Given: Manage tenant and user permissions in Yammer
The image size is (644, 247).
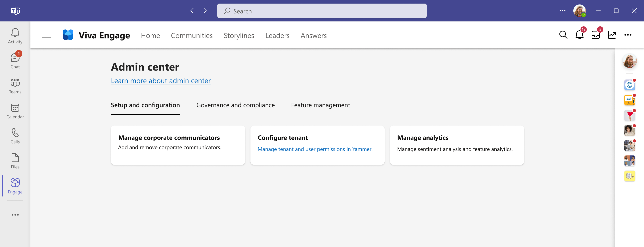Looking at the screenshot, I should [x=315, y=149].
